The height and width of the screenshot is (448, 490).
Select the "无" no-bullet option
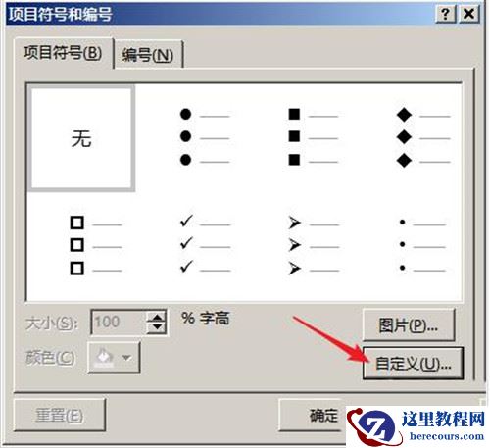coord(81,138)
